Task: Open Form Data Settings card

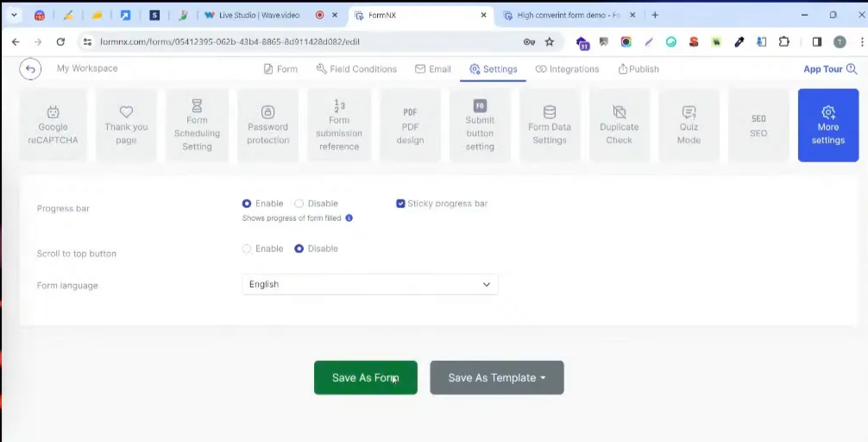Action: [x=549, y=125]
